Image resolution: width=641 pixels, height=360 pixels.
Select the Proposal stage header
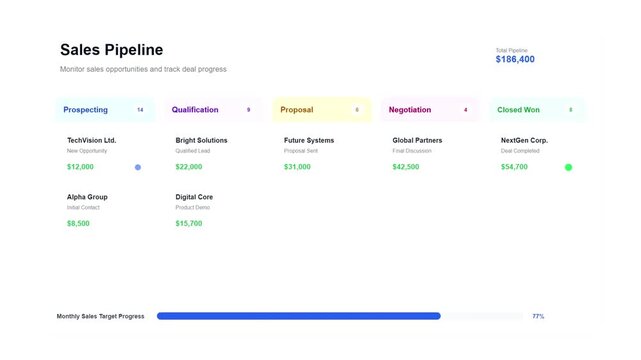coord(322,110)
